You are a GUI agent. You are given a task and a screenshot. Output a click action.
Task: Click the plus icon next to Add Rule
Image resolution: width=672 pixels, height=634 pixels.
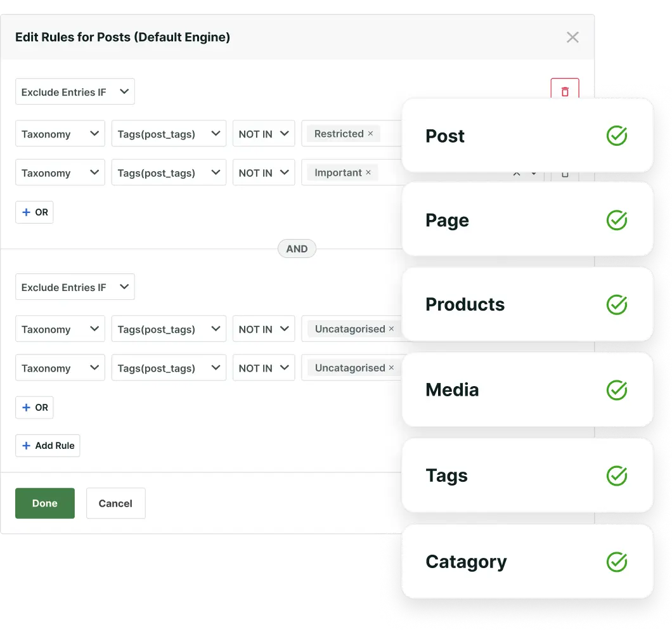[25, 445]
